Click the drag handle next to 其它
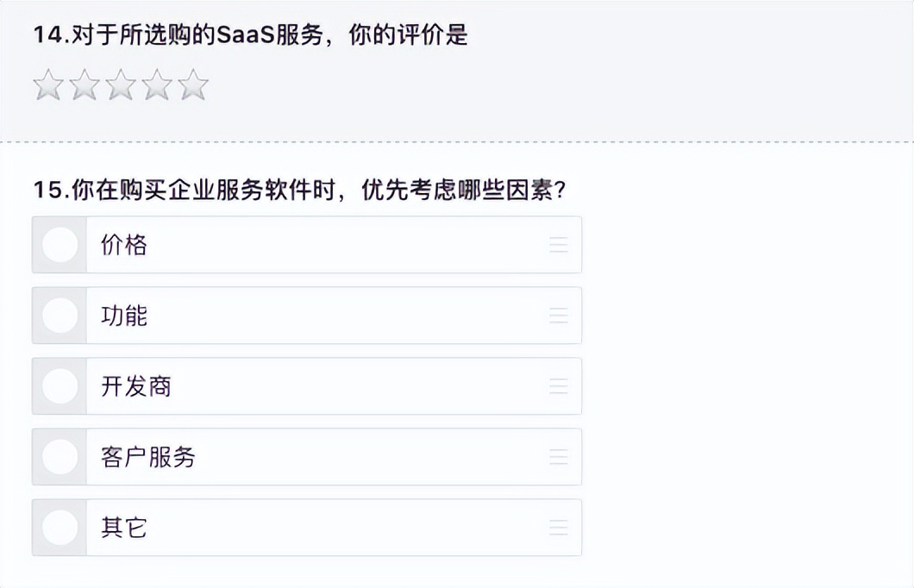Viewport: 914px width, 588px height. [x=559, y=527]
